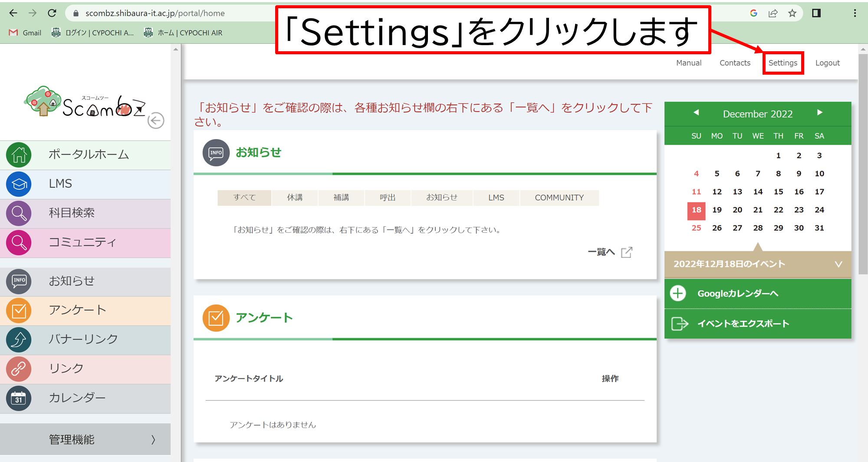Select the 補講 notice tab
Viewport: 868px width, 462px height.
coord(341,198)
